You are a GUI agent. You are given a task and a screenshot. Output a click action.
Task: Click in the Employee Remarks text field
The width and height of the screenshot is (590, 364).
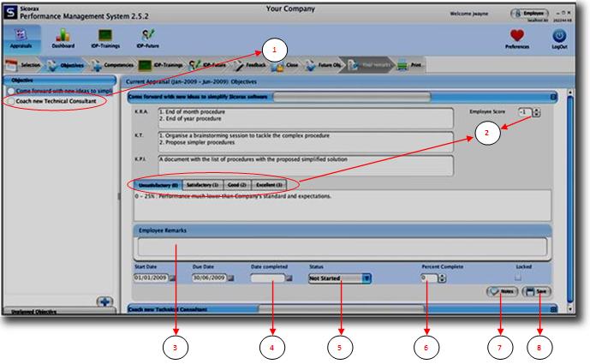click(x=343, y=248)
